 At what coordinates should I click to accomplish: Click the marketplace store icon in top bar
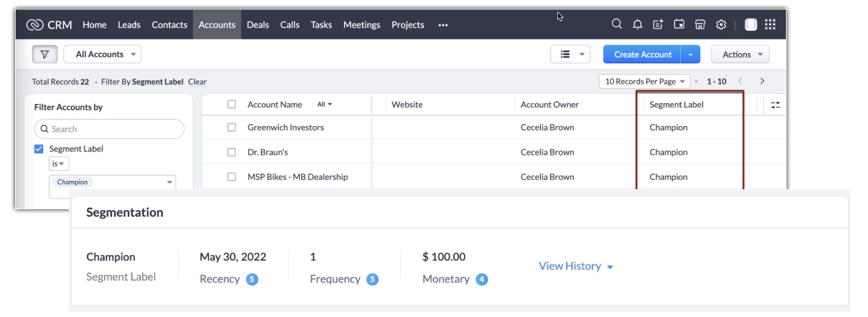click(x=700, y=24)
